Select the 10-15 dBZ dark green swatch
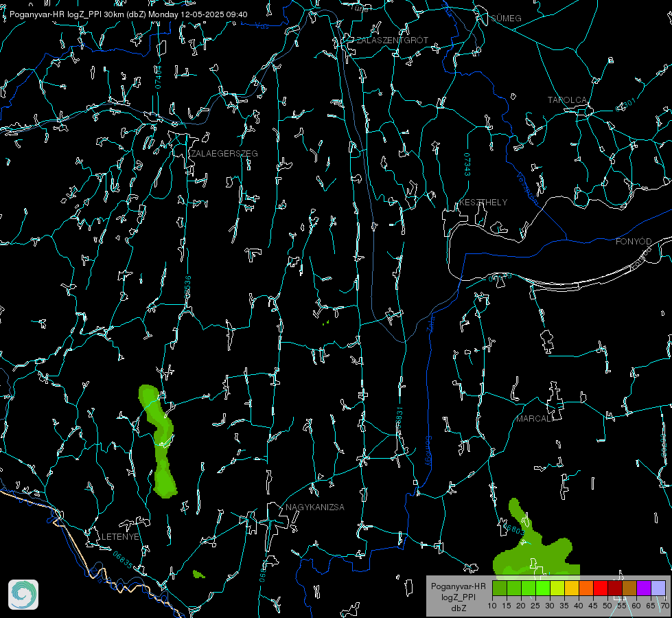This screenshot has width=672, height=618. coord(500,588)
